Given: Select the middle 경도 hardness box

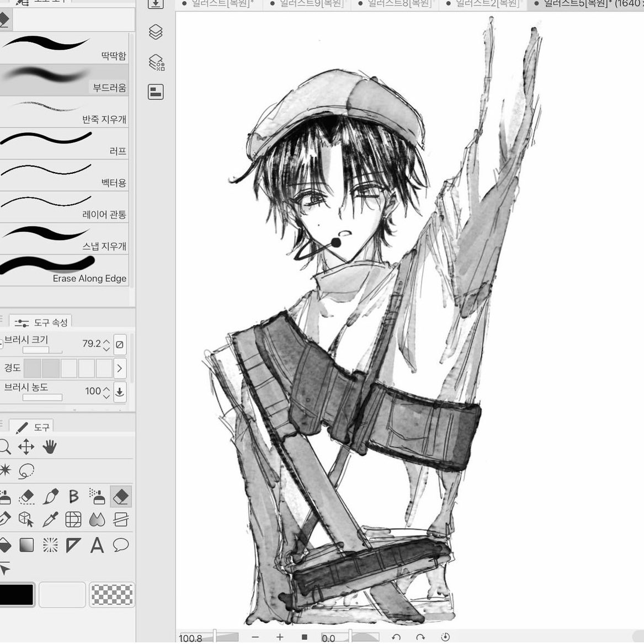Looking at the screenshot, I should (x=68, y=368).
